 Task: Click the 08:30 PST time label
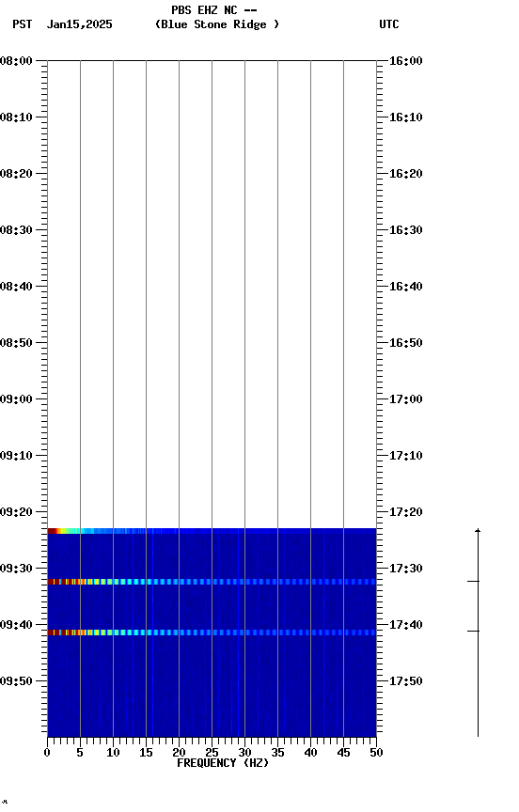(x=16, y=230)
